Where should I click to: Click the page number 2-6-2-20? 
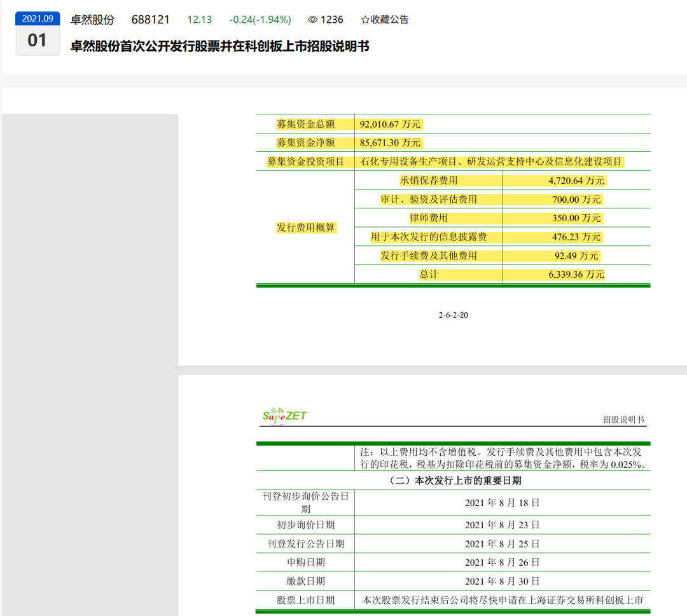453,315
